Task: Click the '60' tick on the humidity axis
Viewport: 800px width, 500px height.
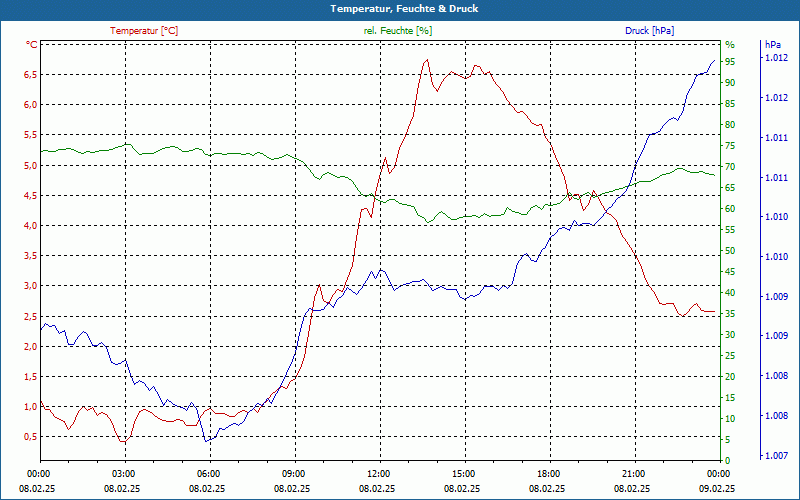Action: [x=730, y=209]
